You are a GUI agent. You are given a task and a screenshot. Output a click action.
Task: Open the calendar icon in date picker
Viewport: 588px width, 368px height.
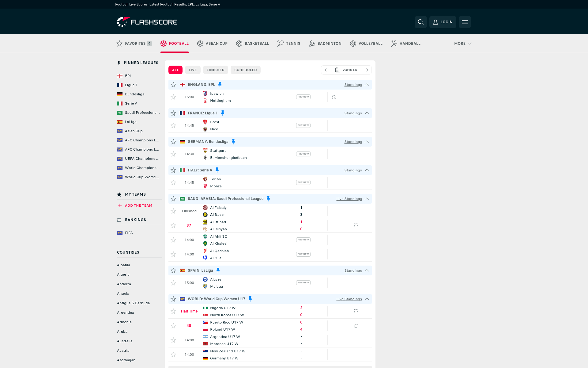(337, 70)
